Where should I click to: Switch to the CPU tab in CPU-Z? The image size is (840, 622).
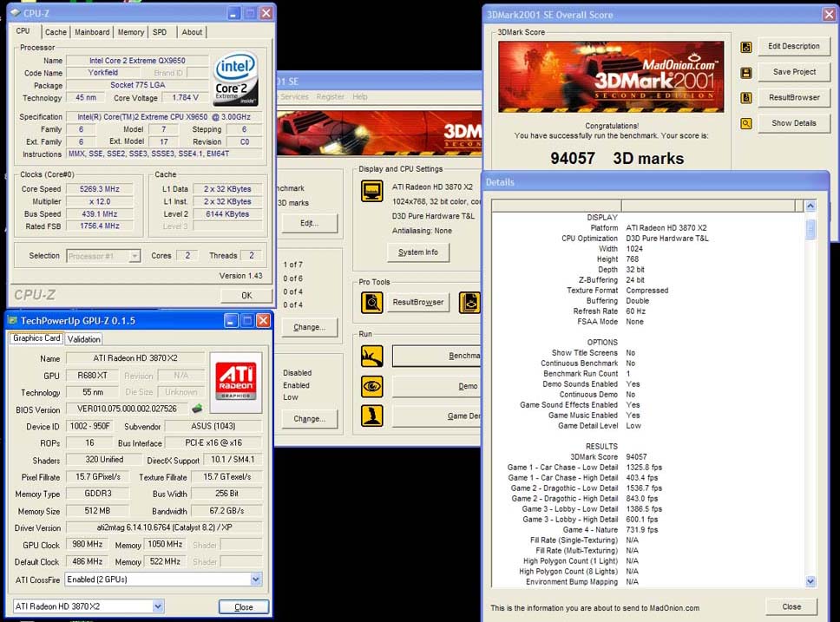(23, 31)
